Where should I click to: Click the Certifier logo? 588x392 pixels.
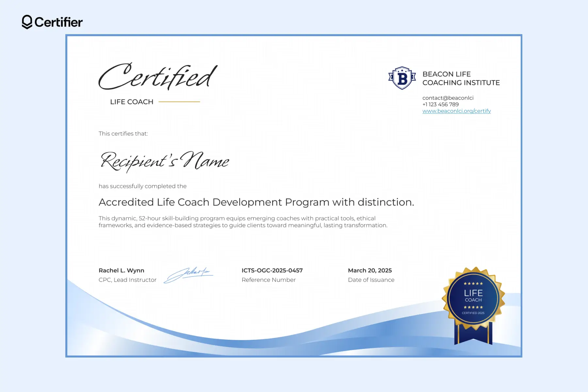coord(52,22)
